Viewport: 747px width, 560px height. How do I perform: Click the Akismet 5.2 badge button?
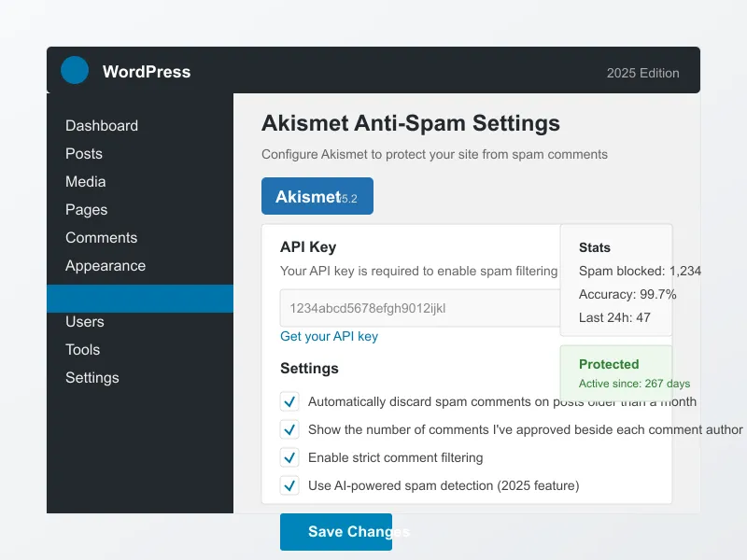(317, 196)
